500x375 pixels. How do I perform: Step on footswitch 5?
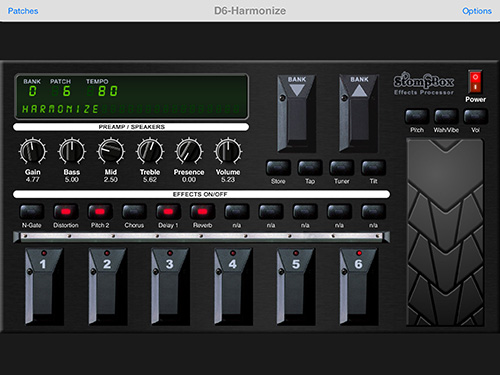296,287
